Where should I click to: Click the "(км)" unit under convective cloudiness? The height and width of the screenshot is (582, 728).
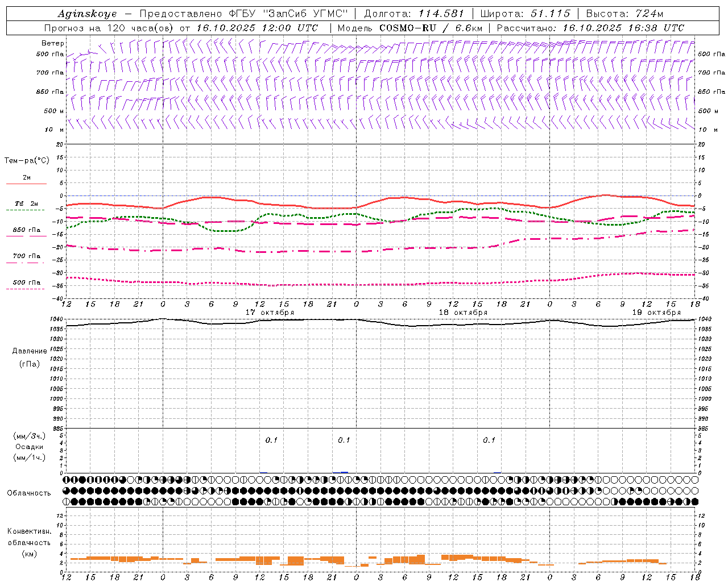click(30, 554)
